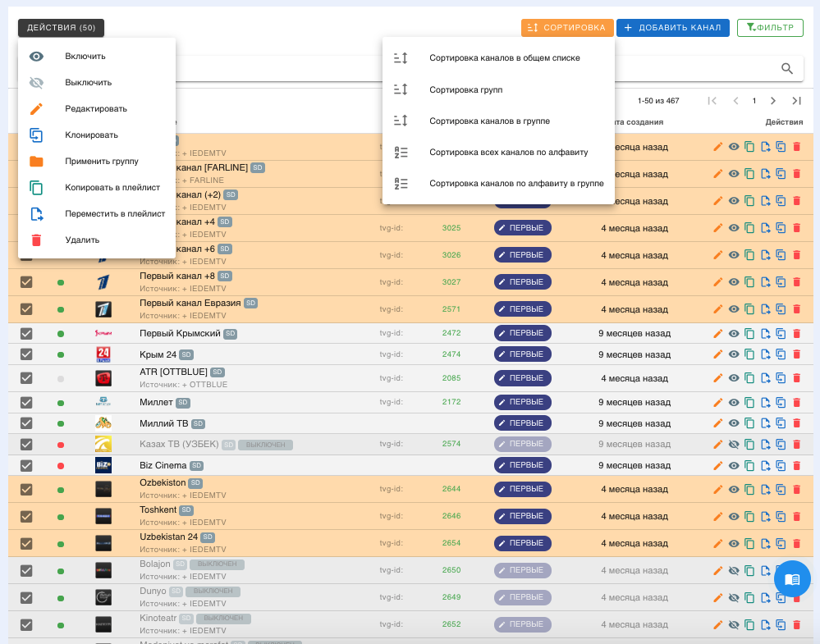Choose Применить группу from actions menu
The height and width of the screenshot is (644, 820).
102,162
